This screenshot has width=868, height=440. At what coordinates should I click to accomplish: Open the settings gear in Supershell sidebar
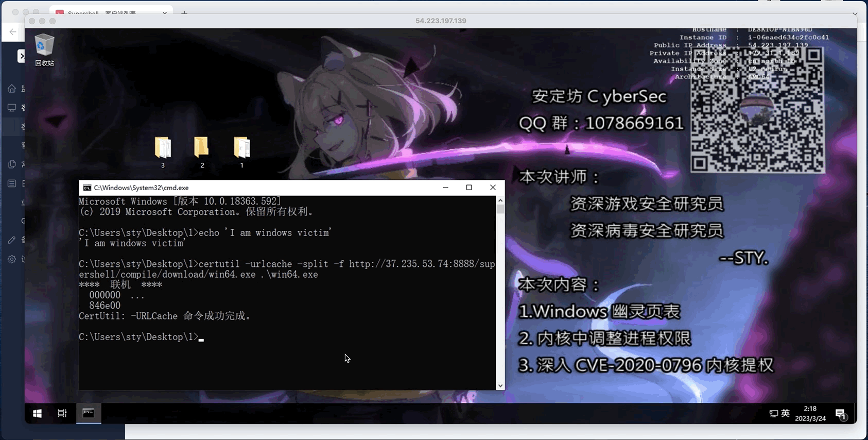tap(12, 259)
